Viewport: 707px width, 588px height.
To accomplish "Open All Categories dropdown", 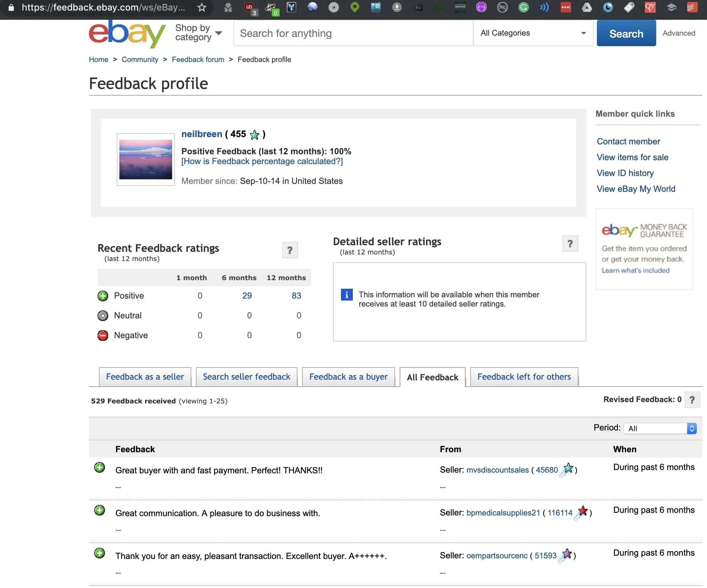I will (x=533, y=33).
